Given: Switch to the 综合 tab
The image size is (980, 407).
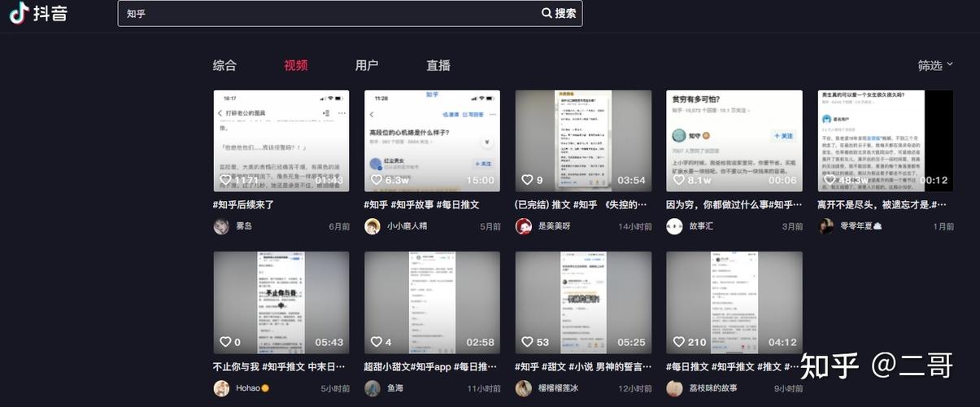Looking at the screenshot, I should (x=224, y=65).
